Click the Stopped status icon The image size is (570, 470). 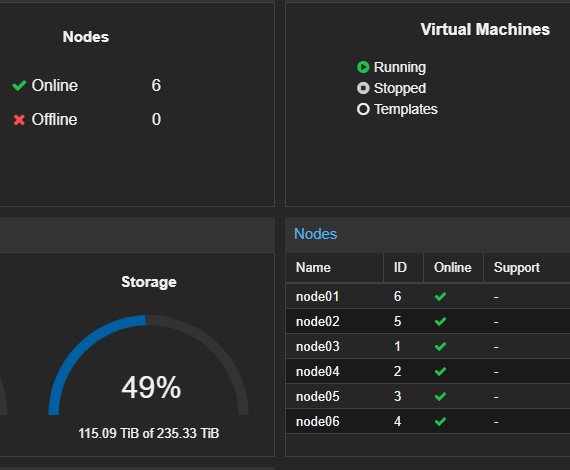click(363, 88)
